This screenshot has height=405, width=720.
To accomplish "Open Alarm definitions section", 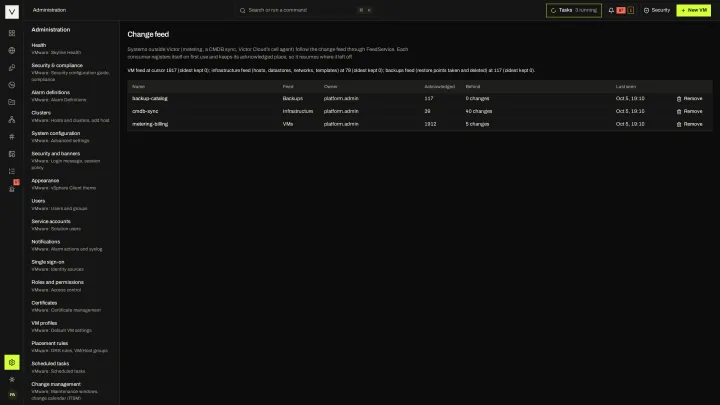I will 71,96.
